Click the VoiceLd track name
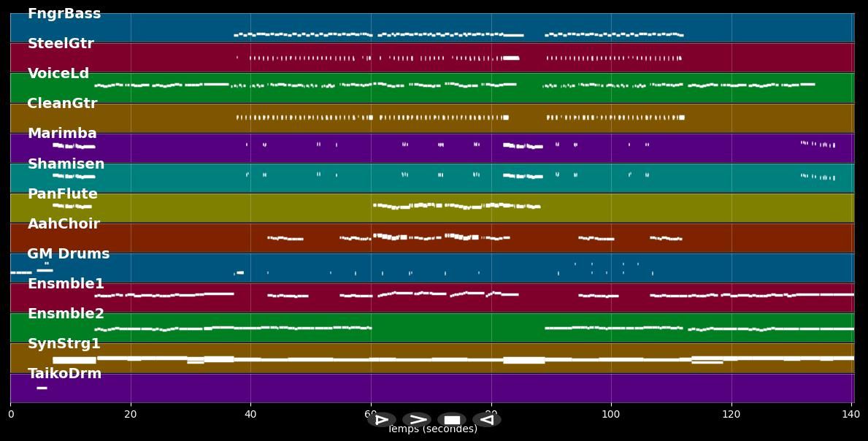 tap(58, 74)
